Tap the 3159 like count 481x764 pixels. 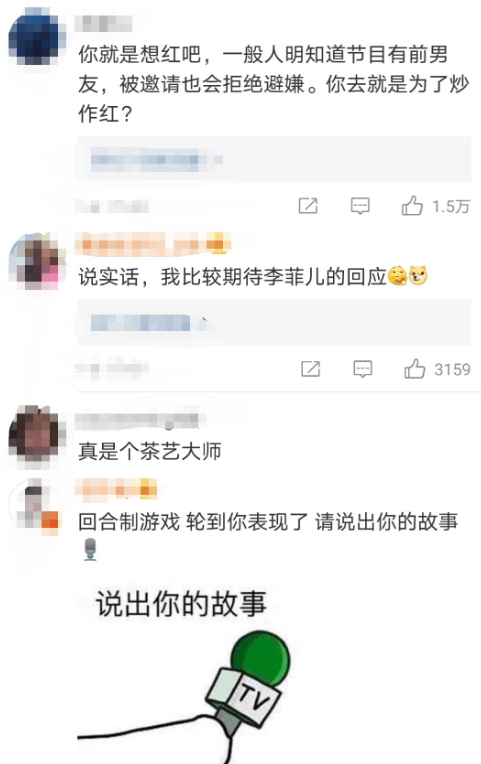[x=453, y=369]
